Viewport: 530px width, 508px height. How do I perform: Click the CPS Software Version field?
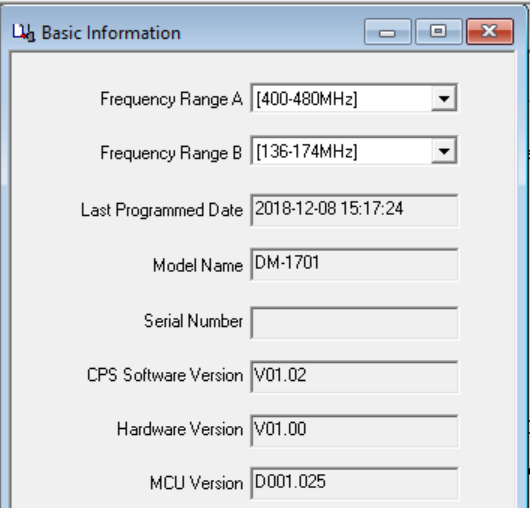click(354, 377)
